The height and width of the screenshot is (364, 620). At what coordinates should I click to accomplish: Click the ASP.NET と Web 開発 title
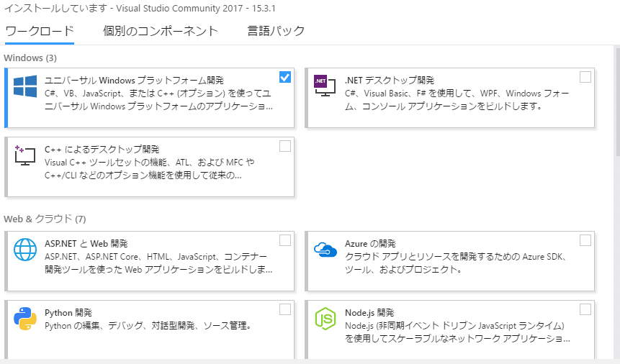pos(86,243)
